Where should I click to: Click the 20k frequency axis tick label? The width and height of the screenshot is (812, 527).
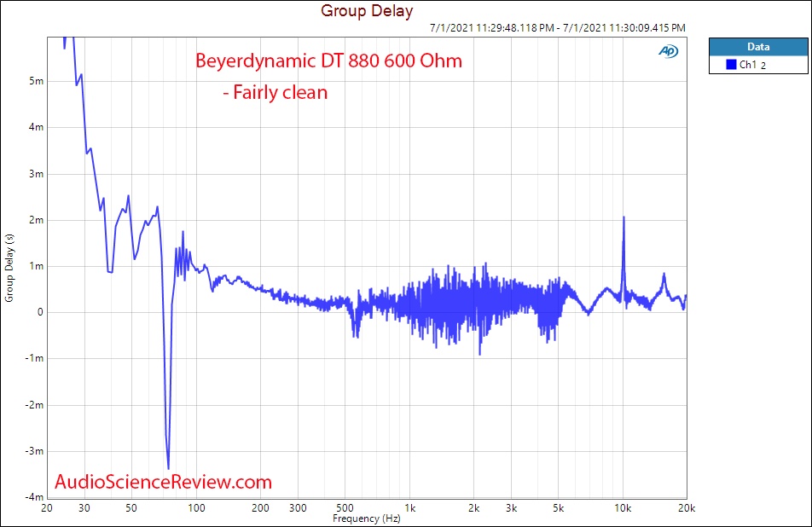687,508
